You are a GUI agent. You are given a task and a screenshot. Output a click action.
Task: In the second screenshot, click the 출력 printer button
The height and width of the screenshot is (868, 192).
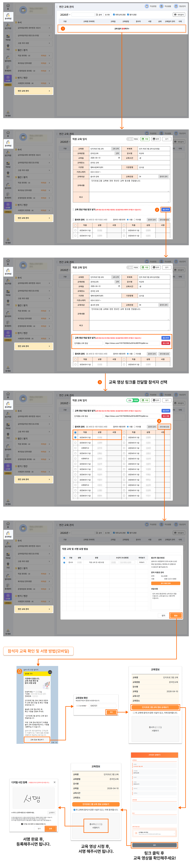coord(156,139)
